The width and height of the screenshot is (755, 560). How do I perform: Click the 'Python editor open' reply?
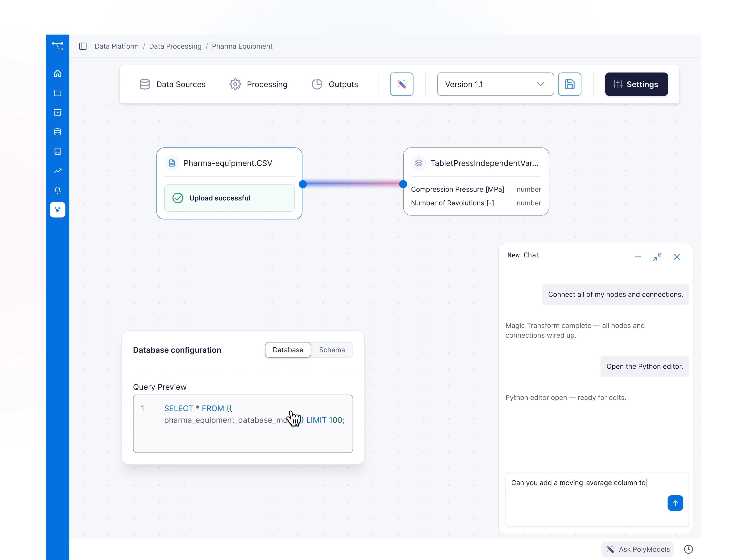(566, 397)
